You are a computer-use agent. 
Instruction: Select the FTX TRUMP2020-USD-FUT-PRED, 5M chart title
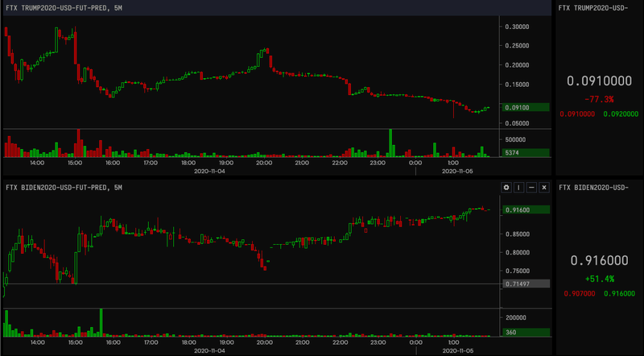click(64, 8)
